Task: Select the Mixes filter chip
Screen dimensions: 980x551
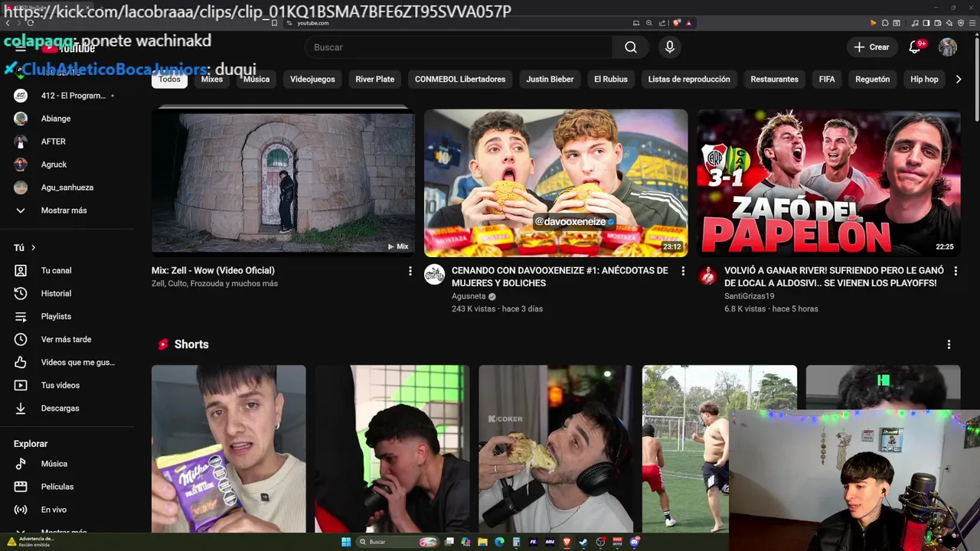Action: (x=212, y=79)
